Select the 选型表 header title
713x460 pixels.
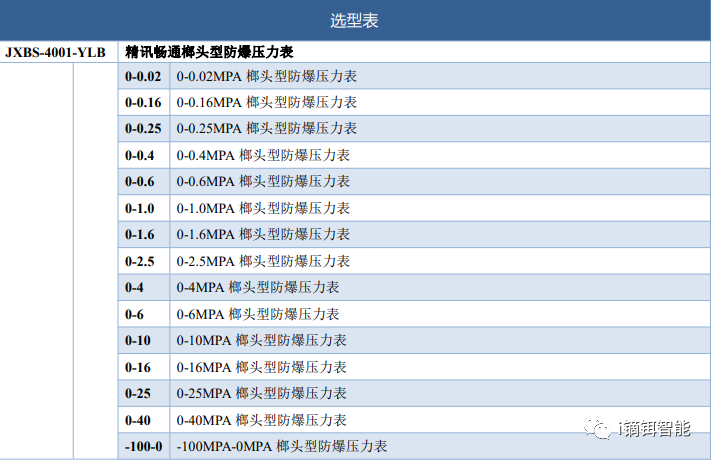pyautogui.click(x=355, y=21)
